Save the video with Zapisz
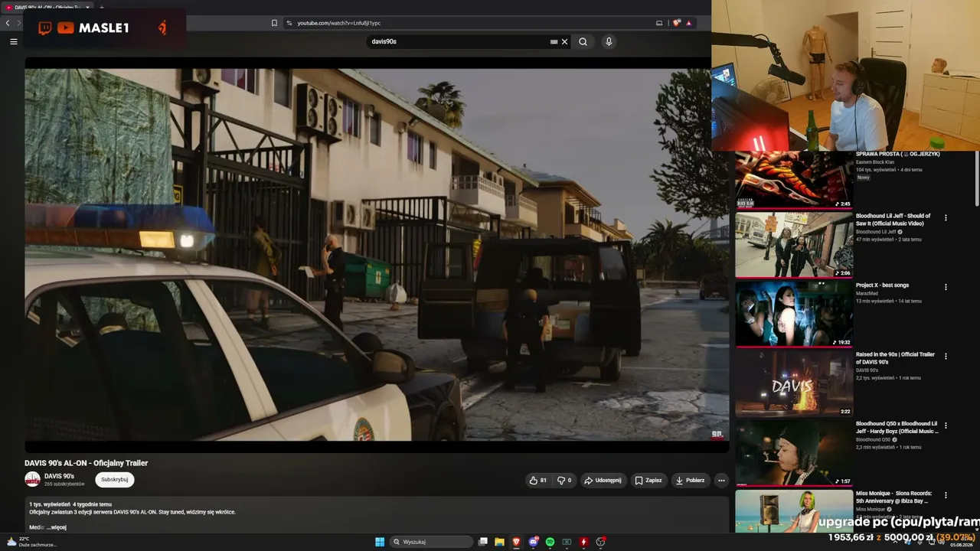Viewport: 980px width, 551px height. point(648,481)
